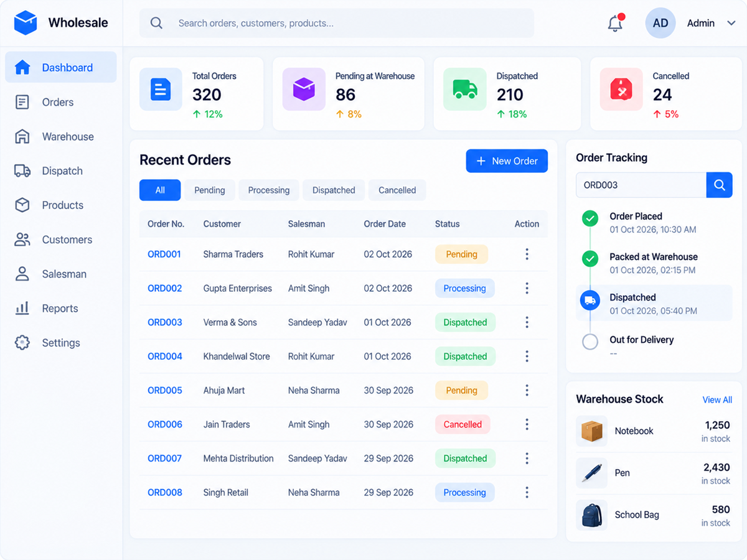This screenshot has height=560, width=747.
Task: Open action menu for Mehta Distribution
Action: [527, 458]
